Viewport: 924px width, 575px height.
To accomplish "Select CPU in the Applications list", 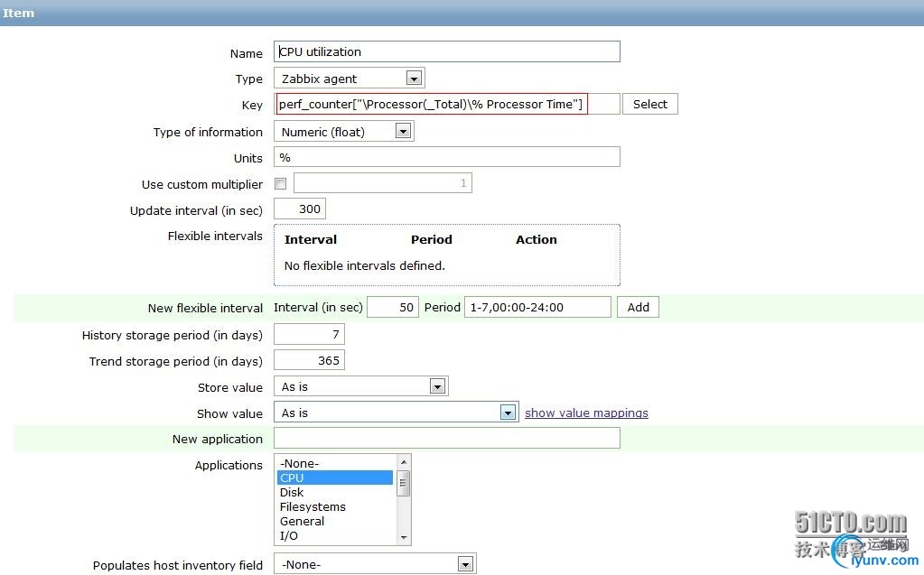I will point(335,478).
